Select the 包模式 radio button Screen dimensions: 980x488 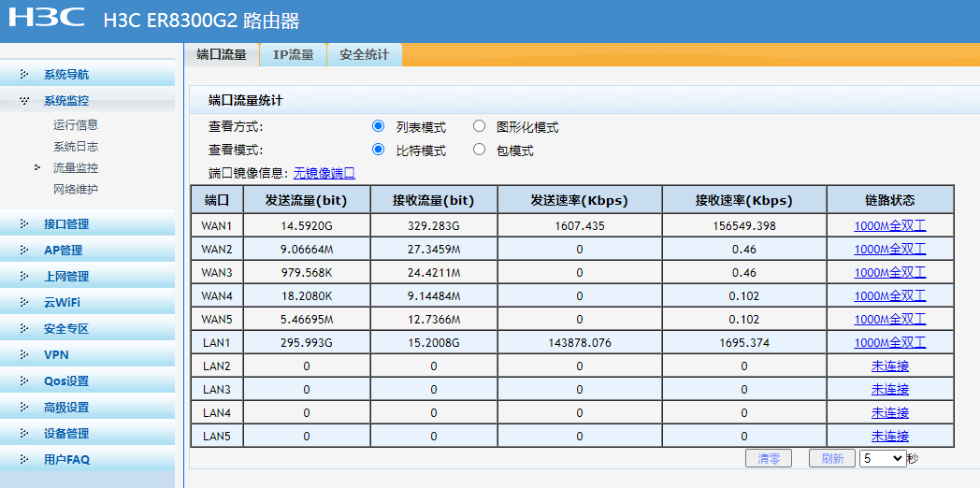coord(479,150)
